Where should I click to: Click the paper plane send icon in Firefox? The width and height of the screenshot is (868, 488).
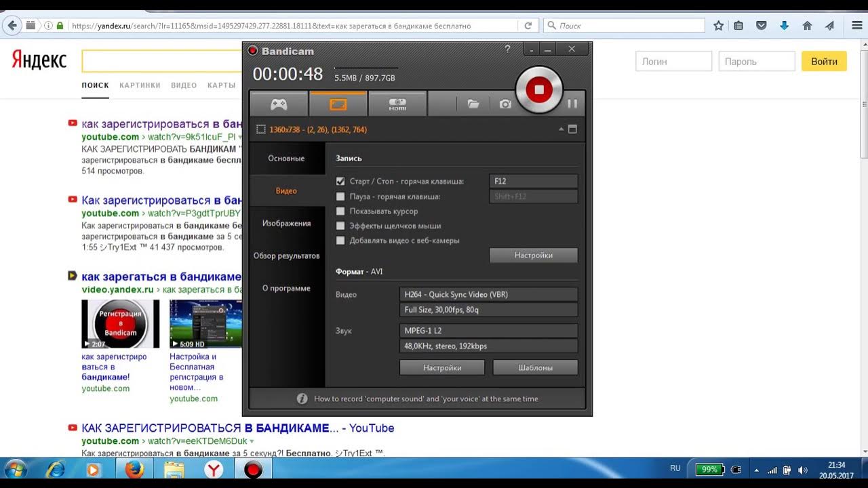click(x=829, y=26)
